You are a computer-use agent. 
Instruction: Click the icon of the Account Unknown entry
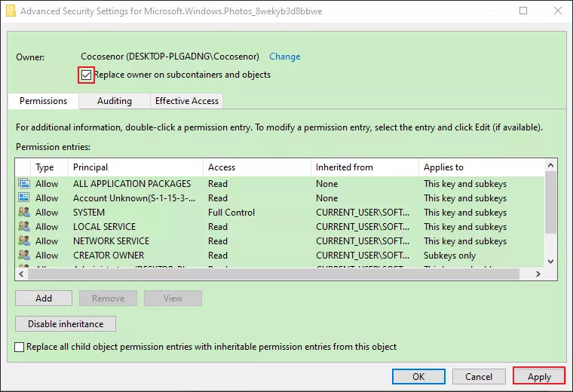tap(24, 198)
